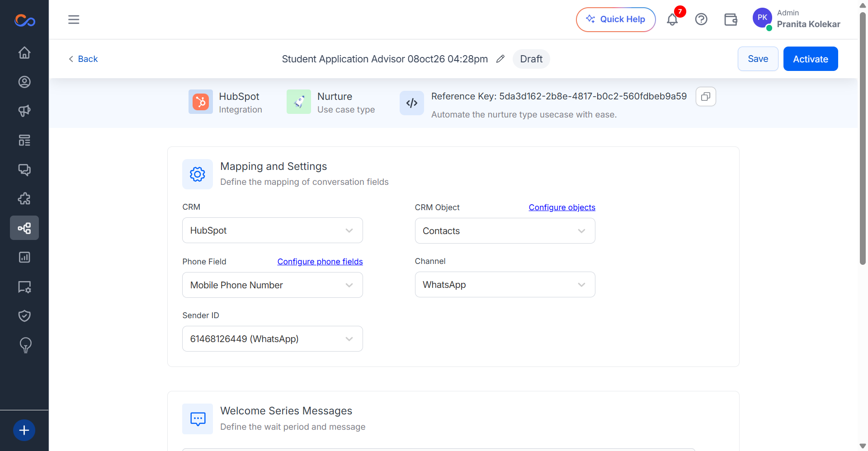Screen dimensions: 868x451
Task: Click the Mapping and Settings gear icon
Action: click(198, 174)
